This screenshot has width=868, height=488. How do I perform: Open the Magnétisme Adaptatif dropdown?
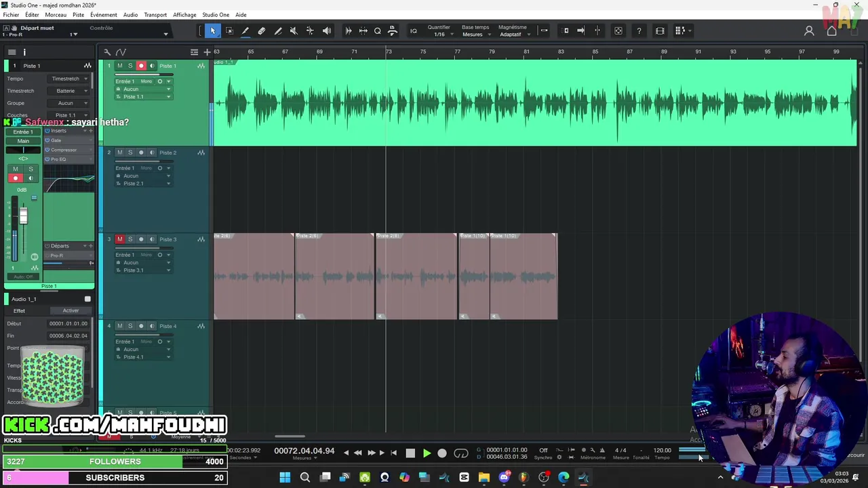513,35
